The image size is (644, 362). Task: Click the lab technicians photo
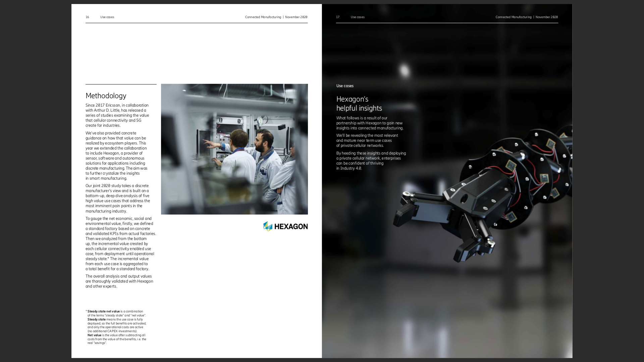234,149
